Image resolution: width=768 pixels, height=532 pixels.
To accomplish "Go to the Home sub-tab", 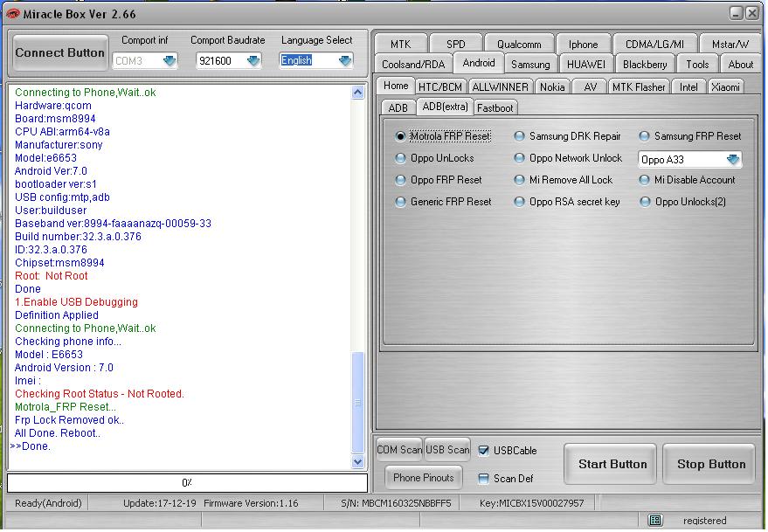I will 396,86.
